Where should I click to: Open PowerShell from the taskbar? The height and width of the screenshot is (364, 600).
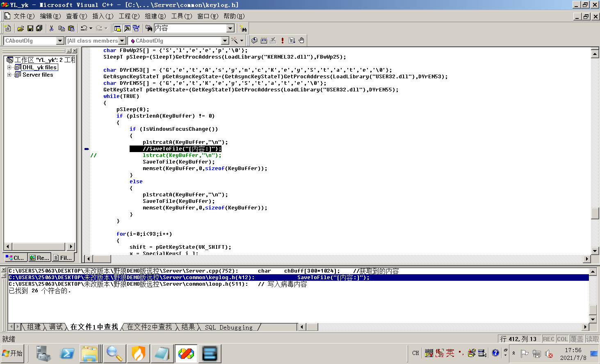tap(67, 353)
